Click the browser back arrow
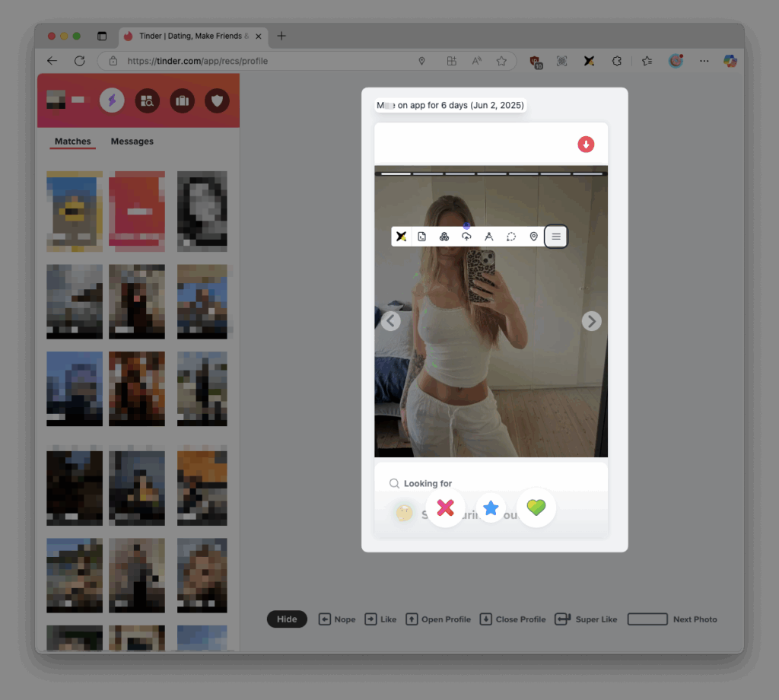The image size is (779, 700). (52, 61)
